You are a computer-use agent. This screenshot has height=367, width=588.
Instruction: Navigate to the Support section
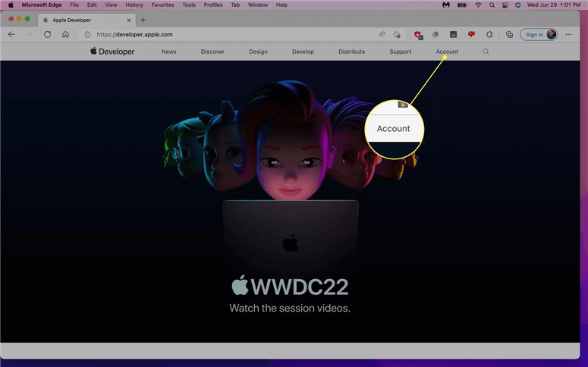[x=400, y=52]
